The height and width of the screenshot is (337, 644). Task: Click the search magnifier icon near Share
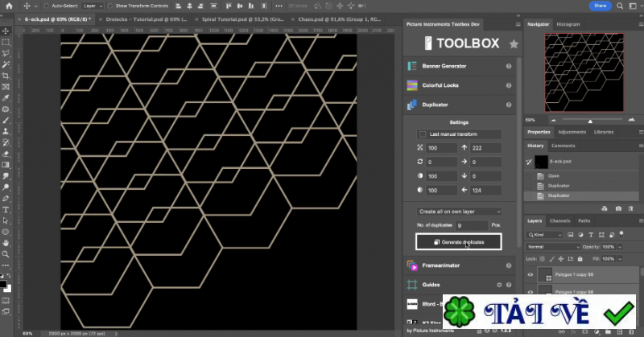(x=617, y=6)
